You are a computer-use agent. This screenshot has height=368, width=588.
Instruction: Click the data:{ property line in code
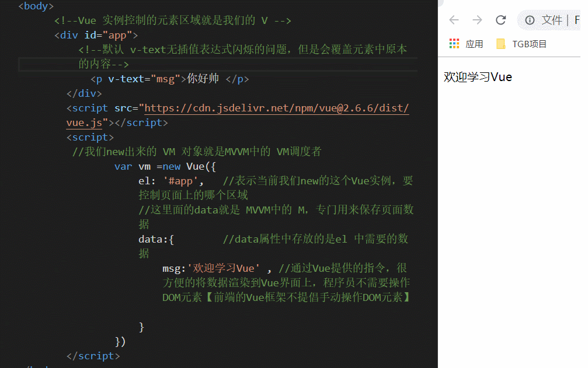(156, 239)
